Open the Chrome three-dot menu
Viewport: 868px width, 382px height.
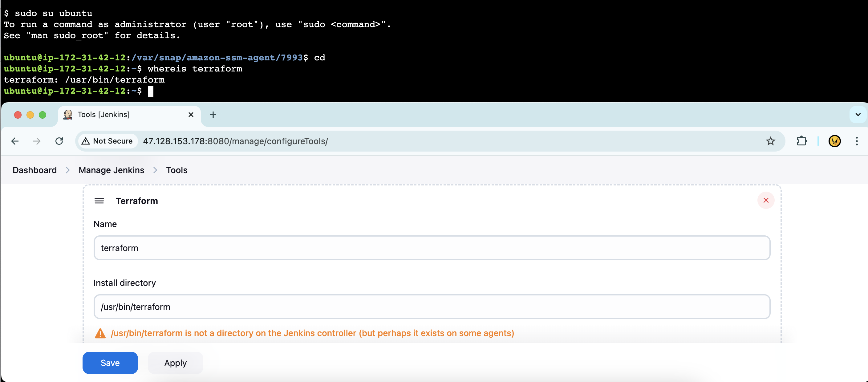click(x=857, y=141)
